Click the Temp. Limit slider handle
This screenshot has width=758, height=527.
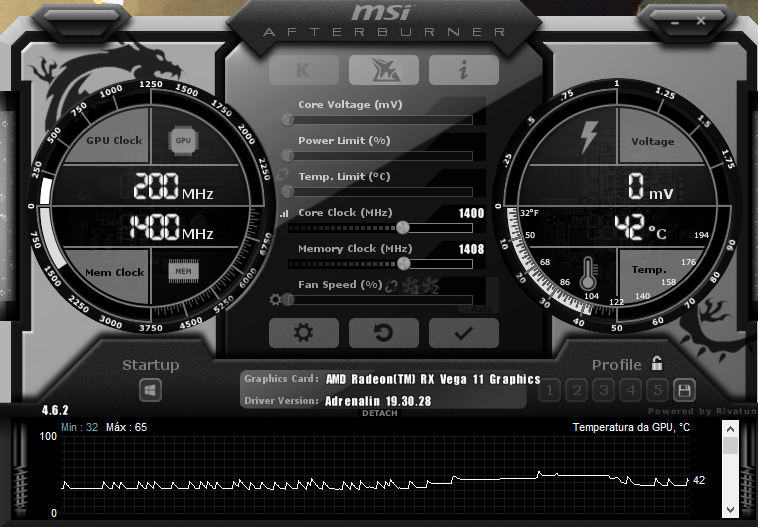tap(288, 191)
